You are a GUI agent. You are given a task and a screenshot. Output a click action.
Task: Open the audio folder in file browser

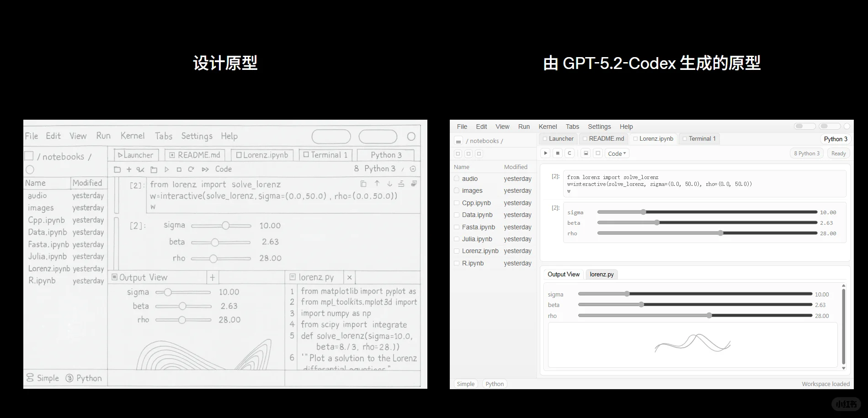(x=469, y=179)
